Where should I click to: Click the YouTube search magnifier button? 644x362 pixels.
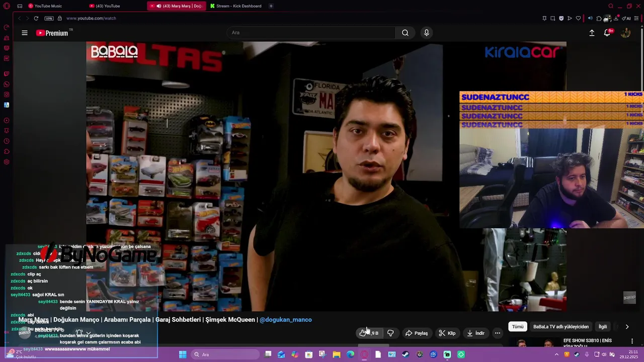pos(405,33)
